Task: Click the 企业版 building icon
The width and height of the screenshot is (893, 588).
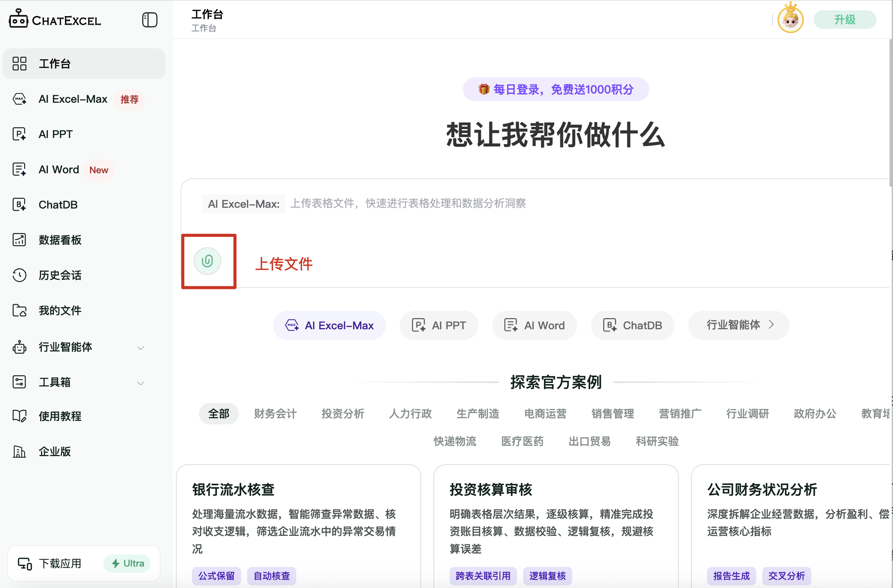Action: (19, 452)
